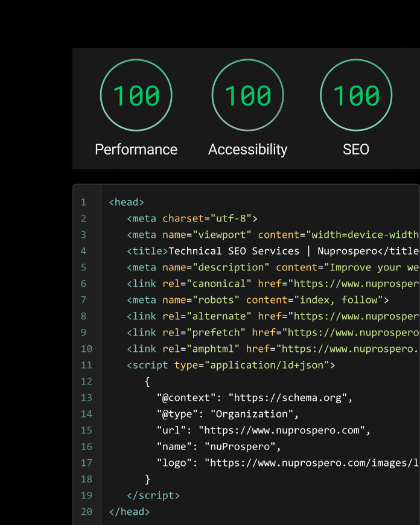420x525 pixels.
Task: Click the "url" nuprospero.com line
Action: pos(264,430)
